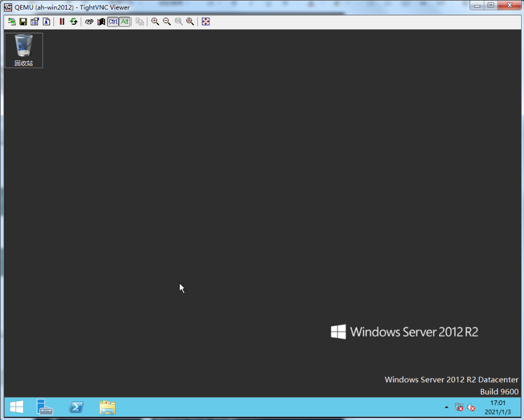Click the Zoom In magnifier icon
This screenshot has width=524, height=420.
pos(155,22)
